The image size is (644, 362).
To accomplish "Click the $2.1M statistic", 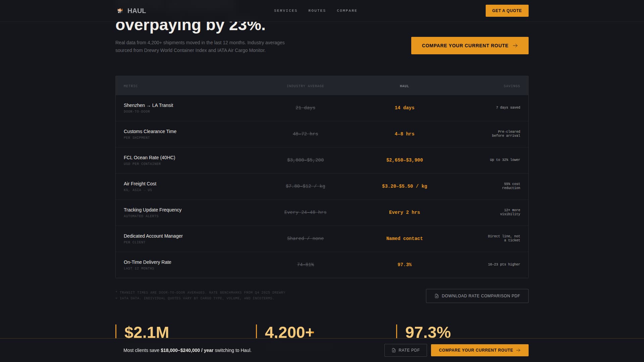I will tap(147, 332).
